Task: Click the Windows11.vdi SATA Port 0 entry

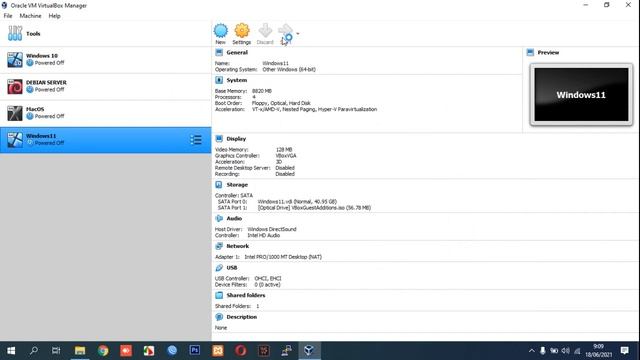Action: (297, 202)
